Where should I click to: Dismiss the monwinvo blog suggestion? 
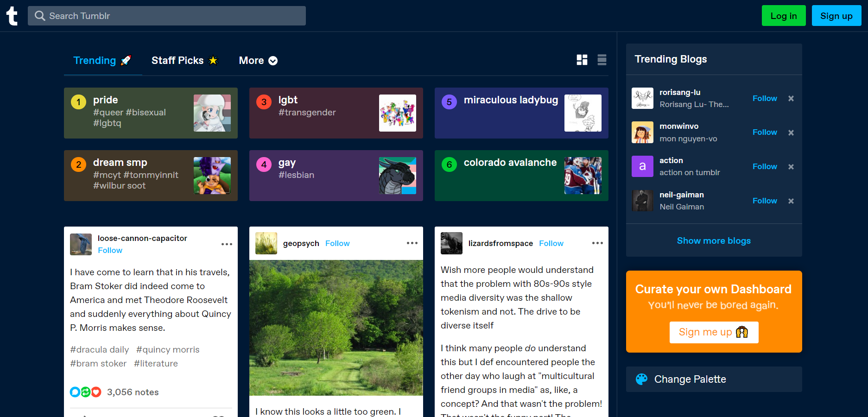[x=791, y=133]
